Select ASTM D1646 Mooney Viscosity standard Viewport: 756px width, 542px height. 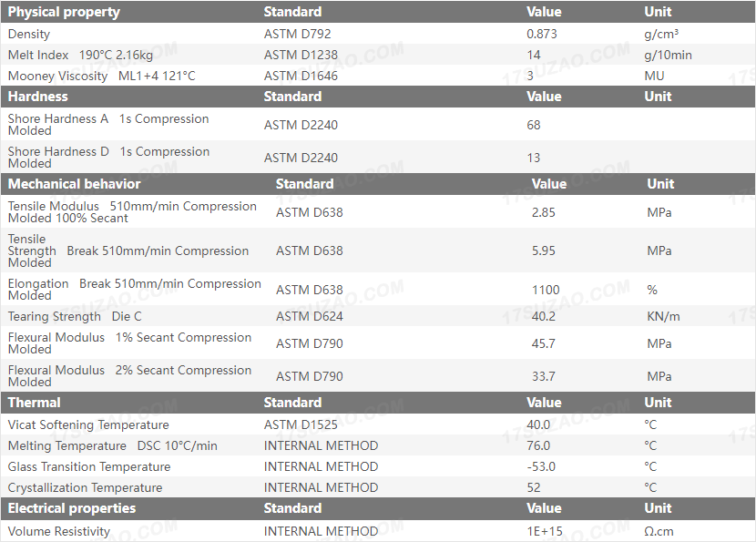click(x=301, y=76)
